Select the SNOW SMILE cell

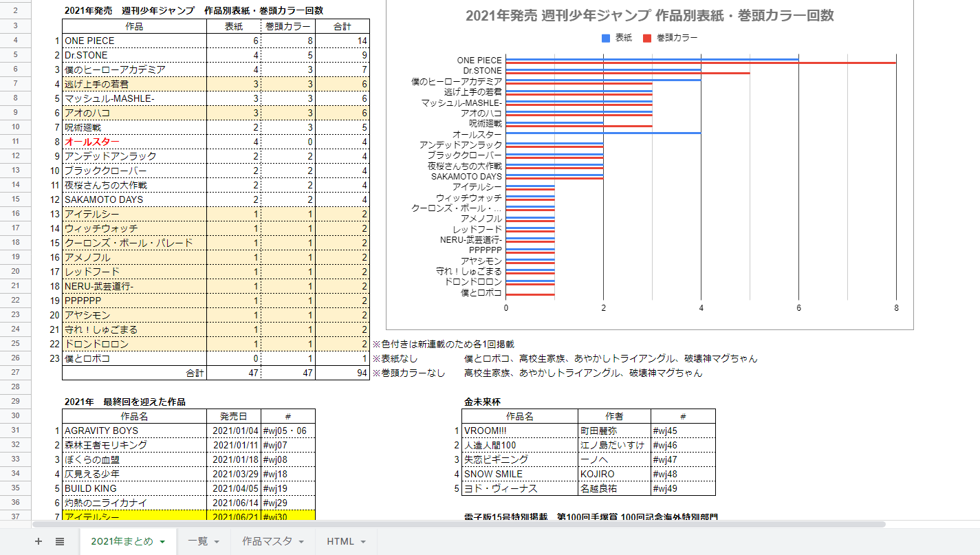tap(520, 474)
